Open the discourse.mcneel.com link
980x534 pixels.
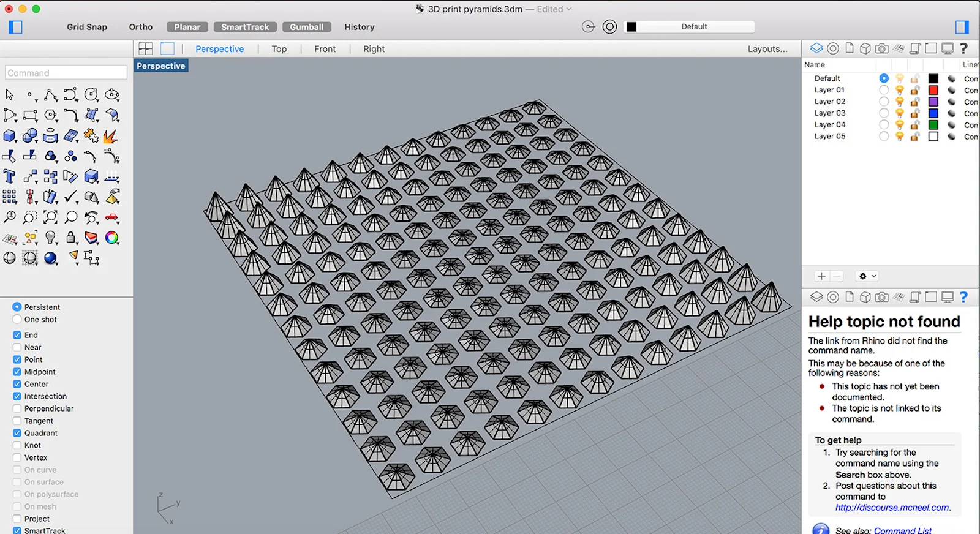click(x=892, y=508)
